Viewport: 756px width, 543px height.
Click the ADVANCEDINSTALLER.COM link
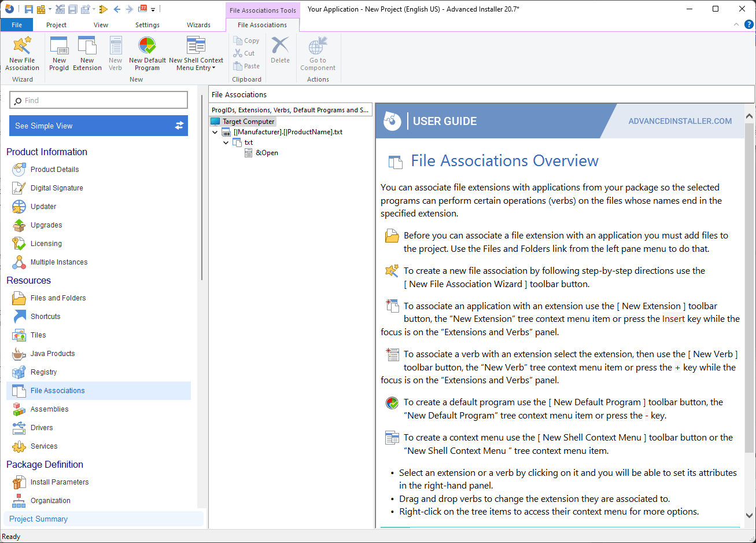coord(680,121)
